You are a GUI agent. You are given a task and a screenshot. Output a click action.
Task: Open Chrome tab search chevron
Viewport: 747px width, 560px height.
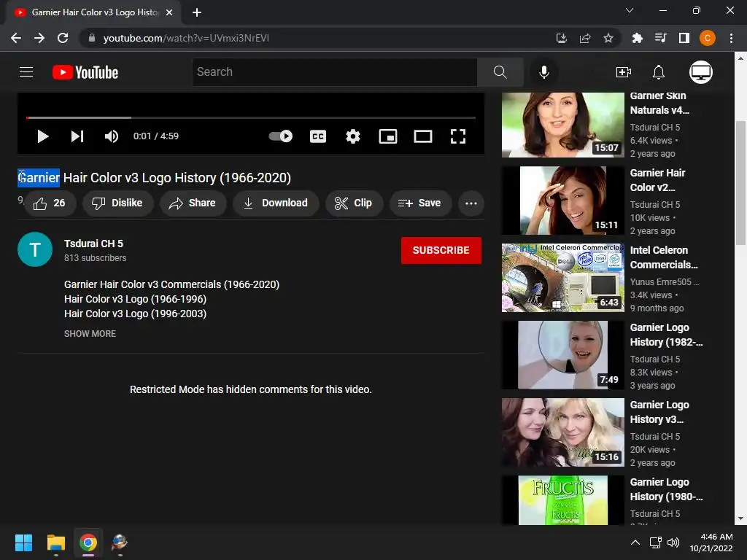point(630,10)
